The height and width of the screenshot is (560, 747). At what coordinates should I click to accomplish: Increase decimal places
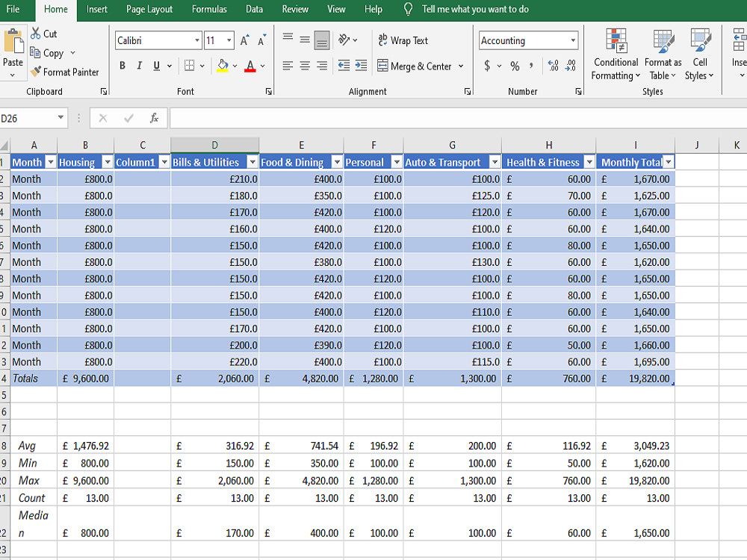click(x=553, y=66)
